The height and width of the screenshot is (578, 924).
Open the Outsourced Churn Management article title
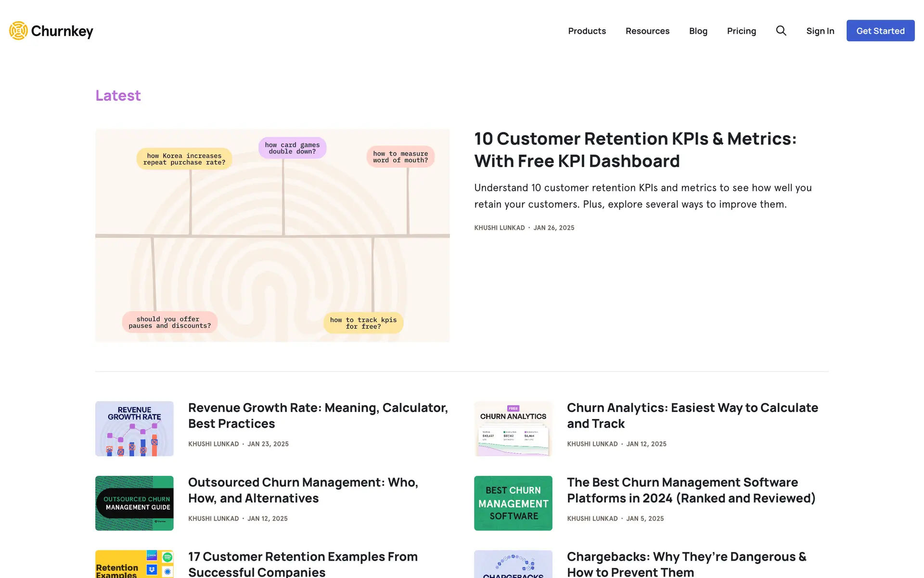(x=303, y=490)
